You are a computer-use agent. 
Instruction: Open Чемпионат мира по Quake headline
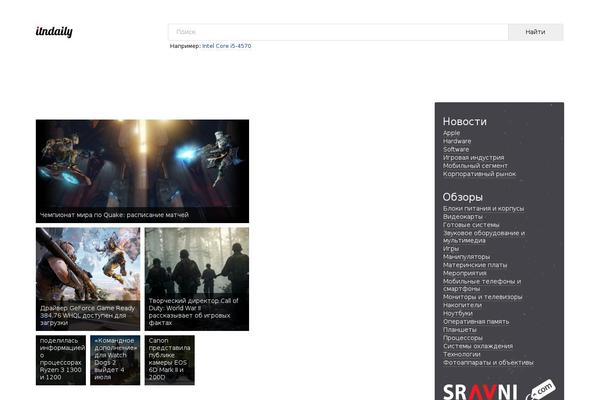(x=114, y=215)
